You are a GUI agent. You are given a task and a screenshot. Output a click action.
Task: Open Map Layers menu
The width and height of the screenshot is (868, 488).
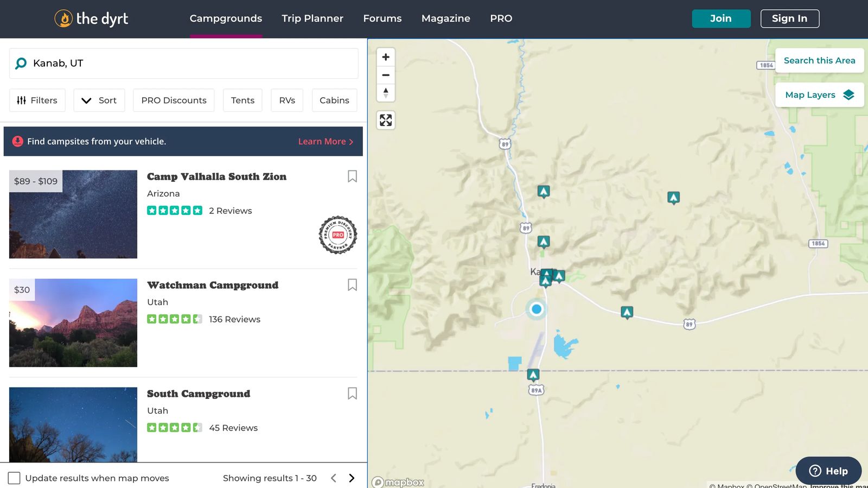click(x=819, y=95)
